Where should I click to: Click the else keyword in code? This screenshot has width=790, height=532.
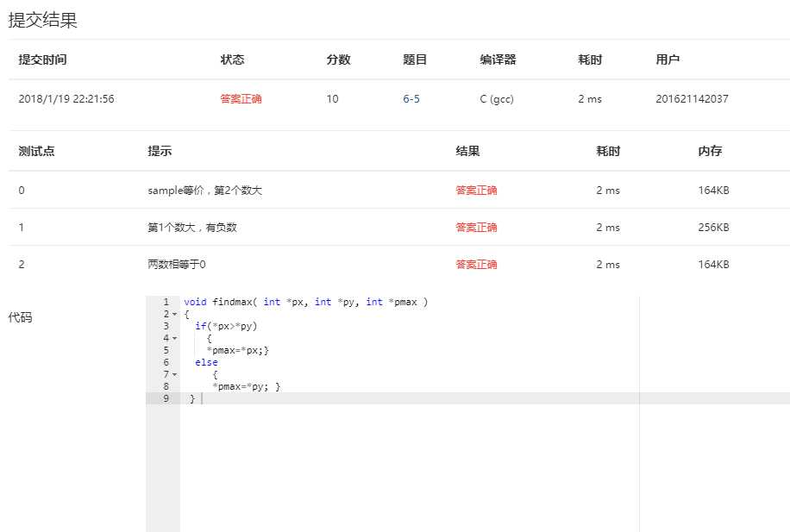click(207, 363)
